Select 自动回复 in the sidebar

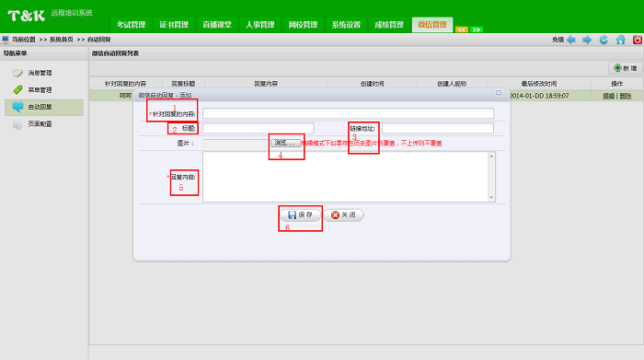tap(44, 107)
